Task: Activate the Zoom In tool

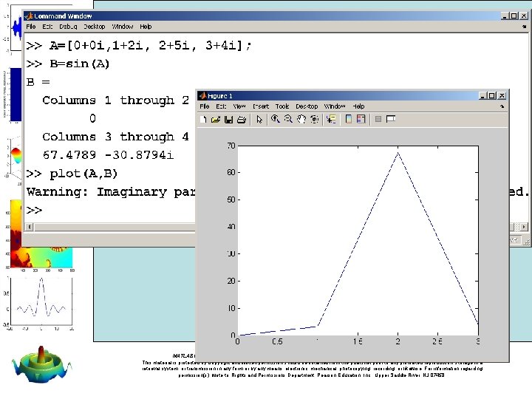Action: tap(275, 119)
